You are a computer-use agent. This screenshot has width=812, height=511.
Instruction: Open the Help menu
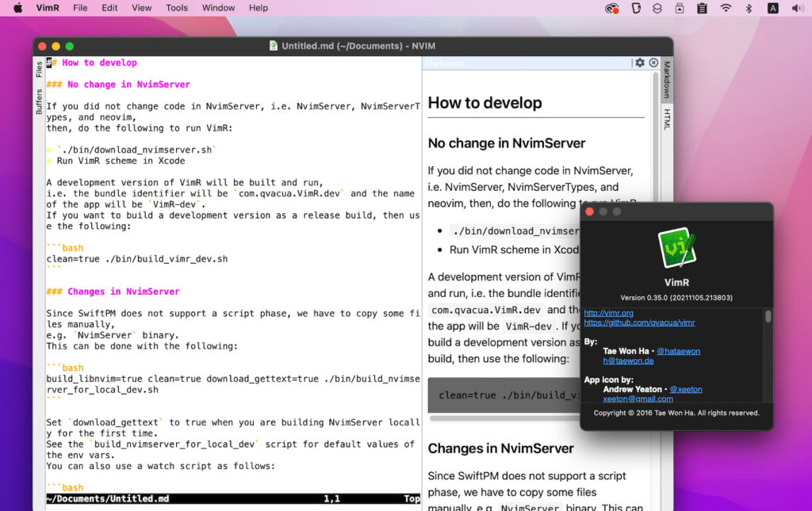click(259, 8)
